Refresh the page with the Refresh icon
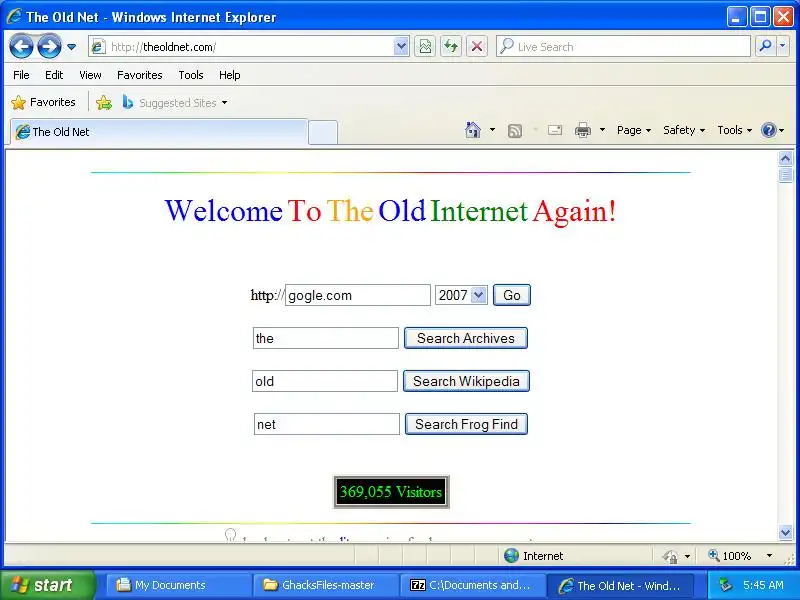This screenshot has height=600, width=800. [451, 47]
